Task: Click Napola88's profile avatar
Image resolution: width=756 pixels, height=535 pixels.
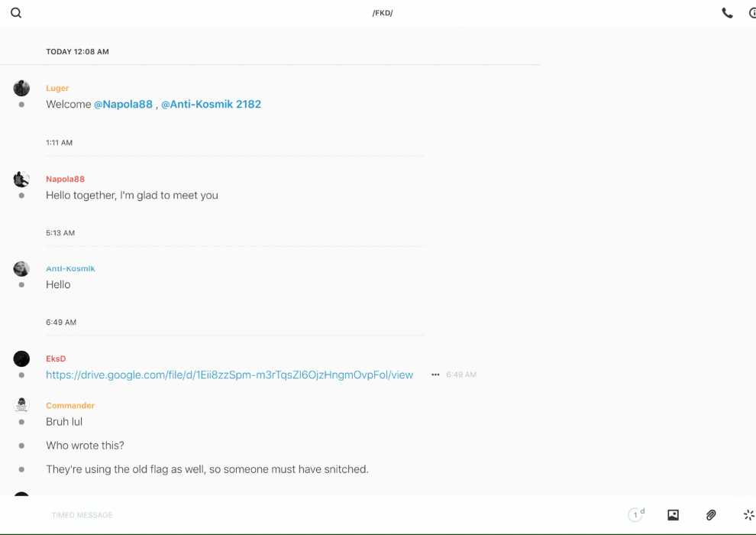Action: tap(21, 180)
